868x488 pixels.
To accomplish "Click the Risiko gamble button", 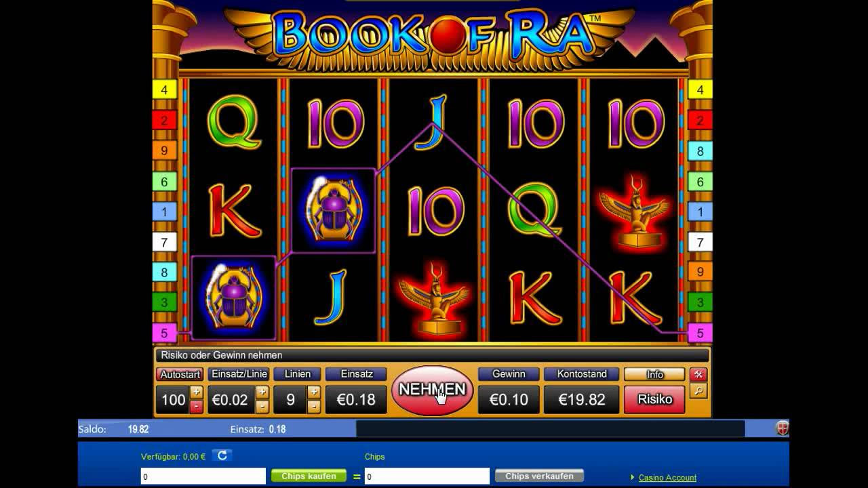I will [x=654, y=399].
